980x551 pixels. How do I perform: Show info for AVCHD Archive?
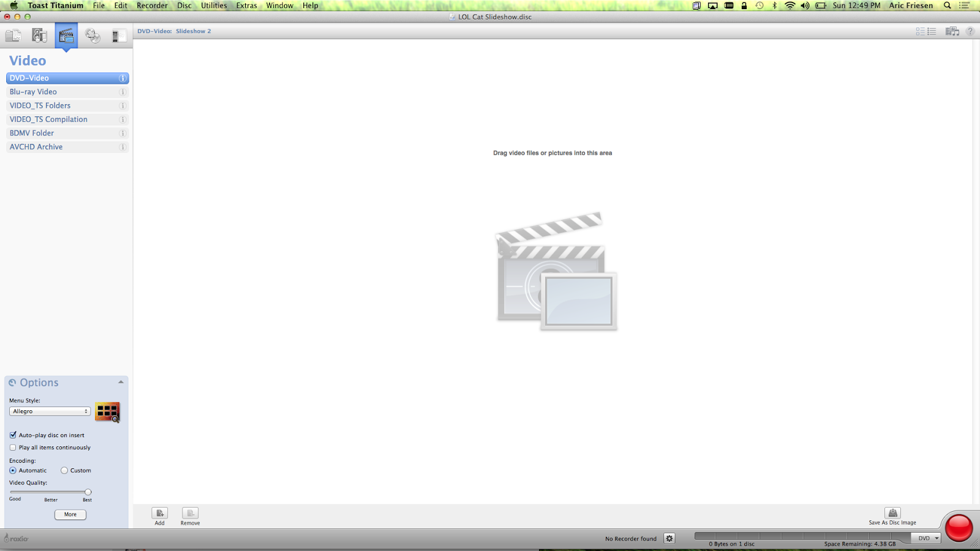(x=123, y=147)
